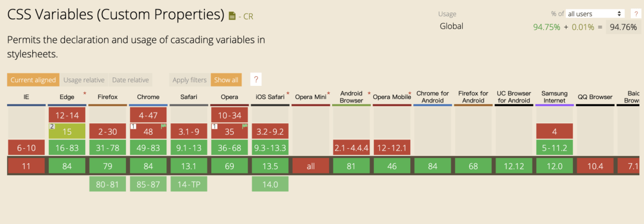Toggle the Current aligned view

[33, 80]
